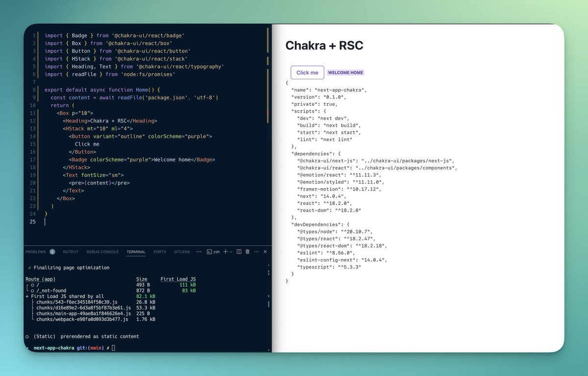Open terminal more actions ellipsis near trash
The height and width of the screenshot is (376, 588).
[x=256, y=252]
